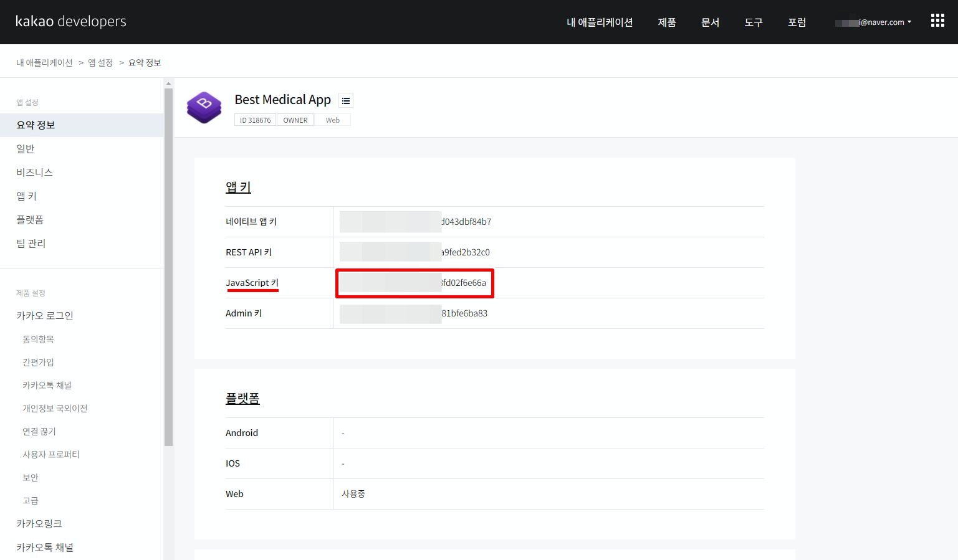958x560 pixels.
Task: Open 간편가입 submenu item
Action: coord(38,362)
